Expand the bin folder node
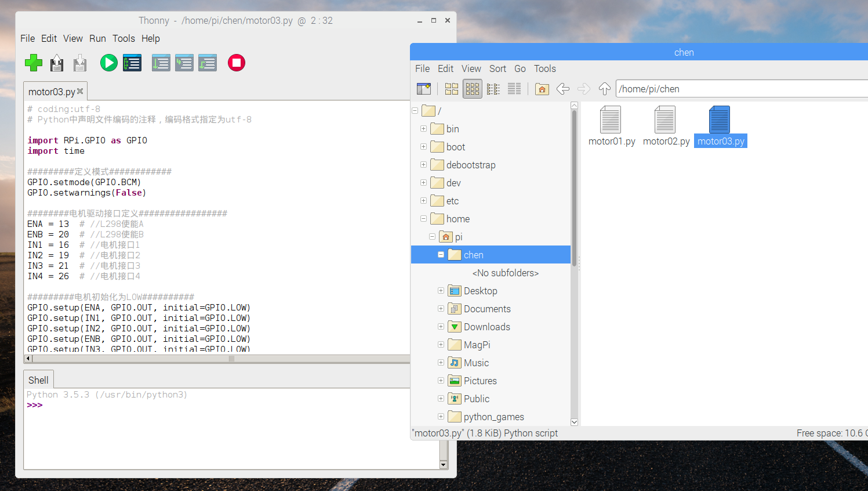Screen dimensions: 868x491 pyautogui.click(x=423, y=128)
